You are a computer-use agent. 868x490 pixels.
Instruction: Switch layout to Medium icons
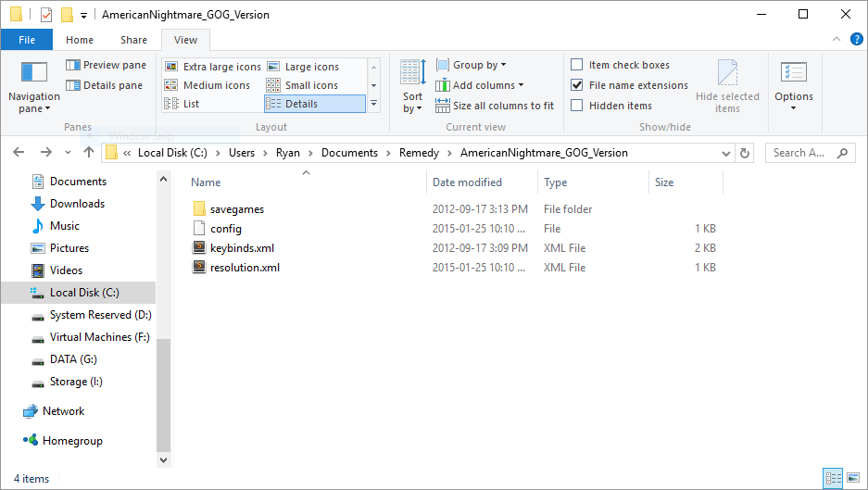pos(208,85)
